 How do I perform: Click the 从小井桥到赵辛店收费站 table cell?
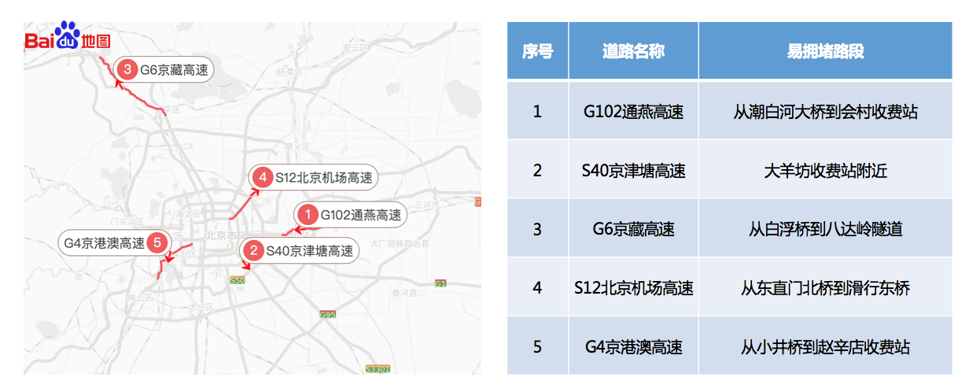[825, 346]
